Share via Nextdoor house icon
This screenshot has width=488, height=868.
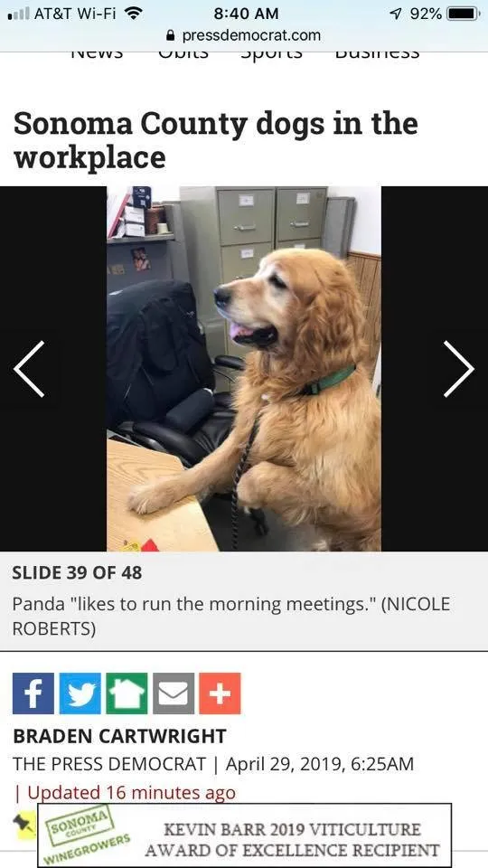(x=127, y=693)
